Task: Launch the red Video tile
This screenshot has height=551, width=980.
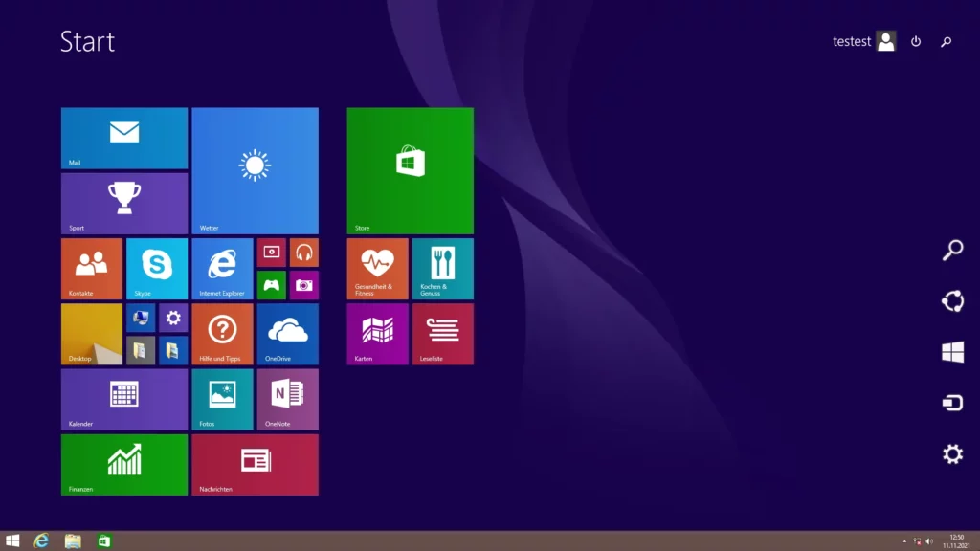Action: click(x=271, y=252)
